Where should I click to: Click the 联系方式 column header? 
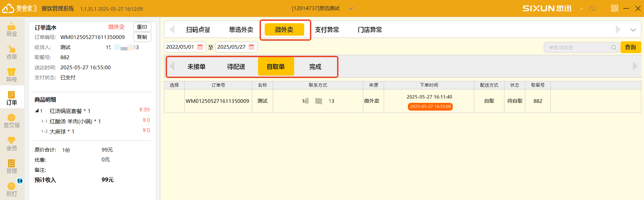pos(318,85)
